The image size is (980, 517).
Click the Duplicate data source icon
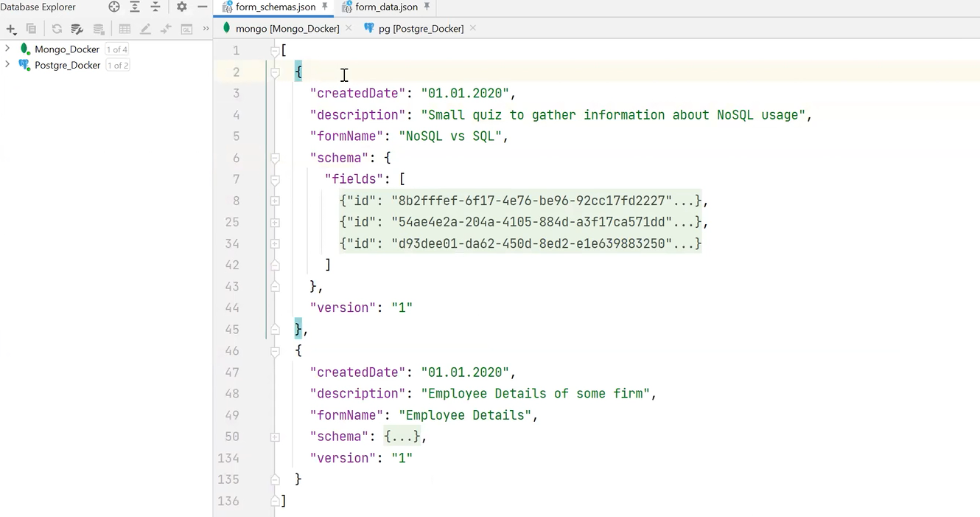click(x=30, y=29)
